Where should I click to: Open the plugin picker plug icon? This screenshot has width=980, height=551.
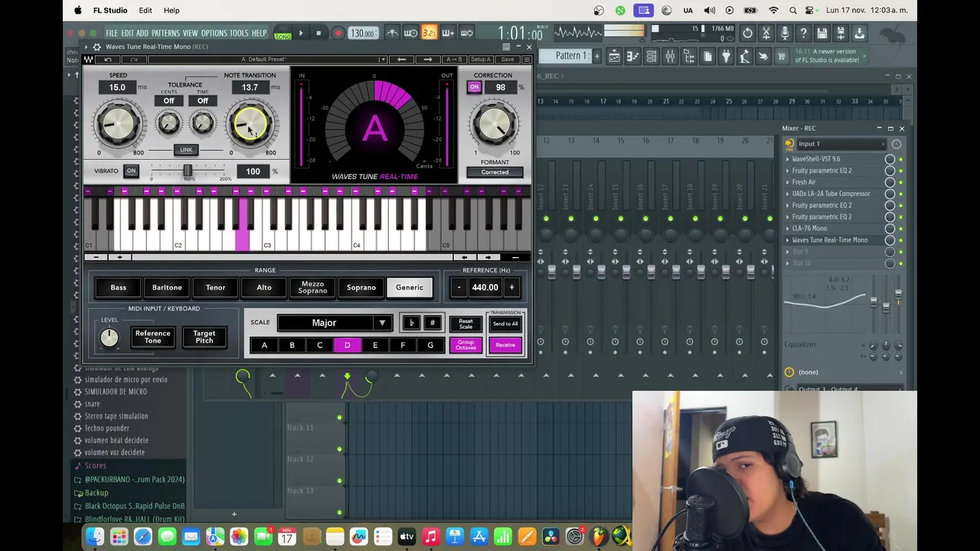(x=726, y=56)
